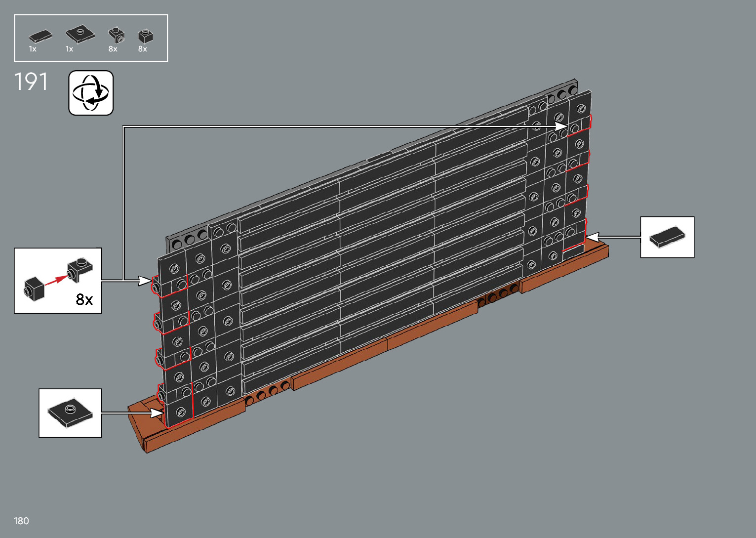Click the bracket piece in parts list
Viewport: 756px width, 538px height.
coord(116,36)
